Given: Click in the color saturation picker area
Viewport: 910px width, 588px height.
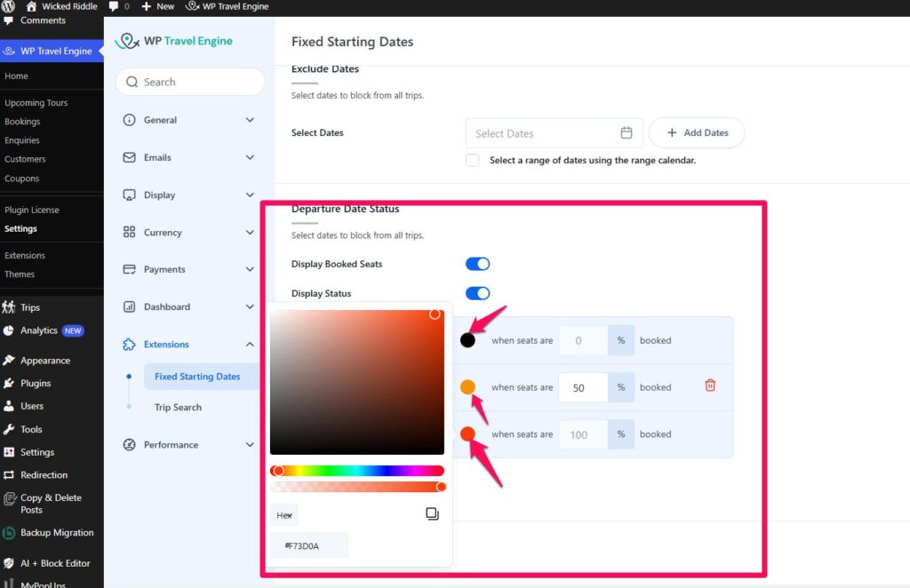Looking at the screenshot, I should coord(357,382).
